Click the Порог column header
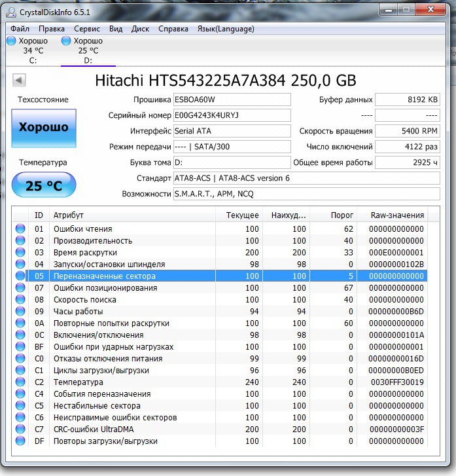The width and height of the screenshot is (456, 476). (x=333, y=215)
